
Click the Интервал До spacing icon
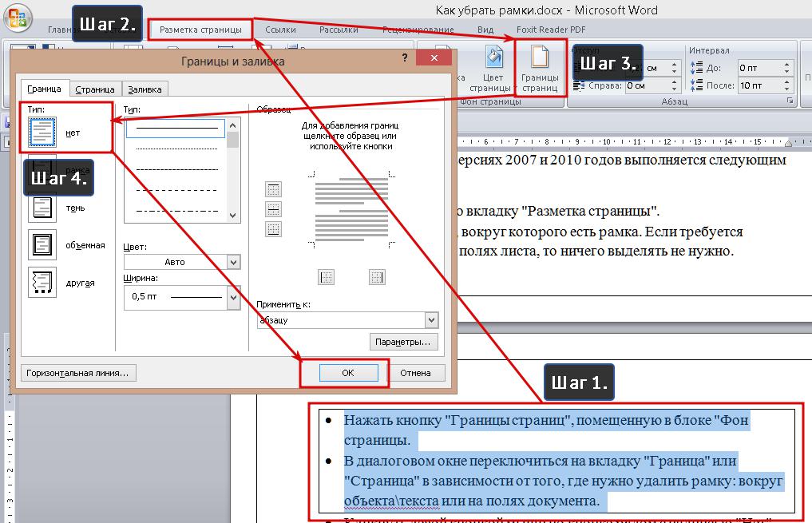click(x=696, y=67)
